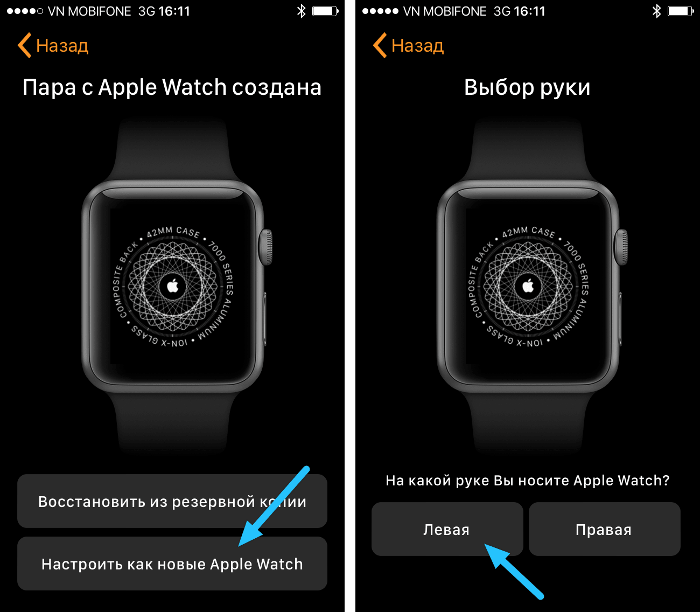Select "Настроить как новые Apple Watch"
This screenshot has height=612, width=700.
172,564
